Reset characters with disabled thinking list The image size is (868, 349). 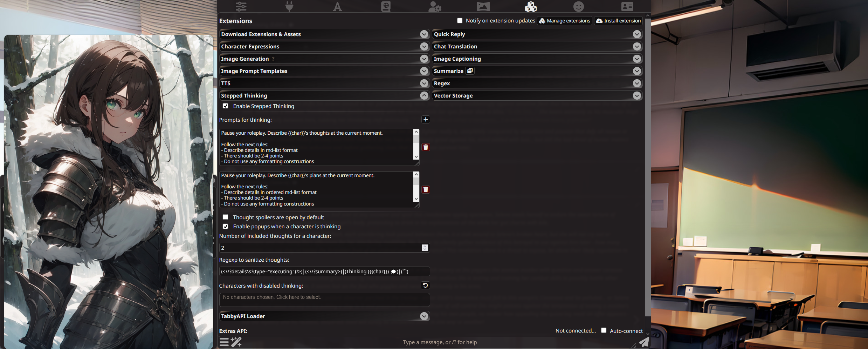click(x=425, y=286)
